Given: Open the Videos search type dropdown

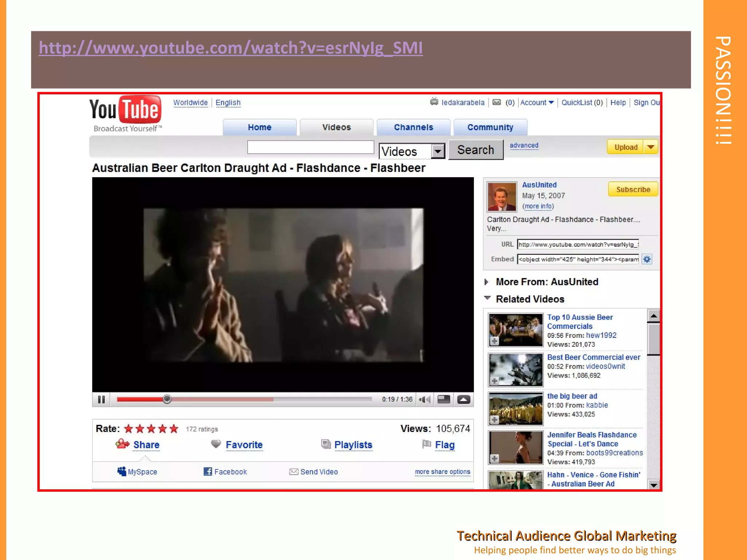Looking at the screenshot, I should coord(437,151).
